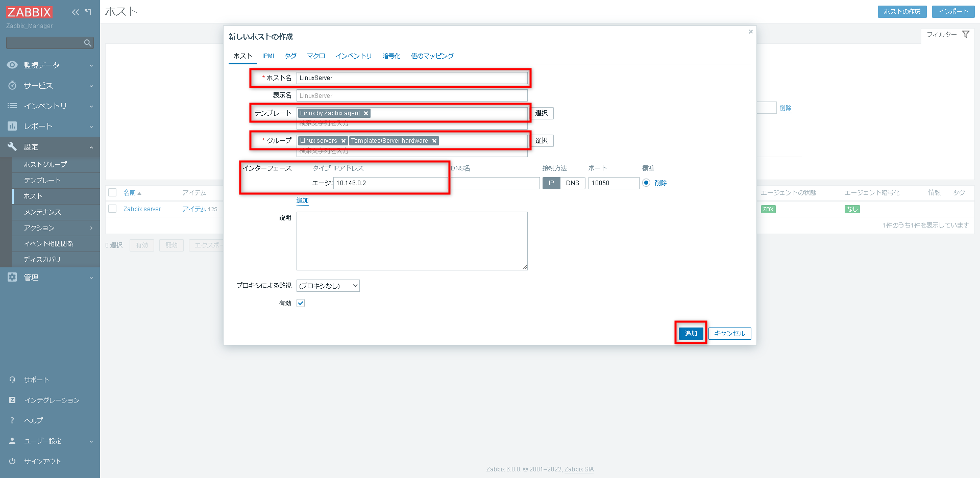Viewport: 980px width, 478px height.
Task: Remove Linux by Zabbix agent template tag
Action: tap(366, 113)
